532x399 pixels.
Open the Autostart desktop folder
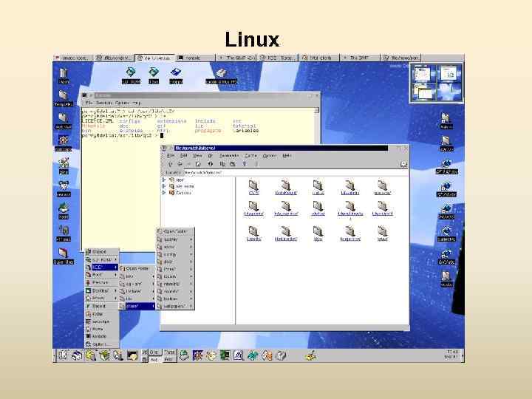tap(64, 121)
